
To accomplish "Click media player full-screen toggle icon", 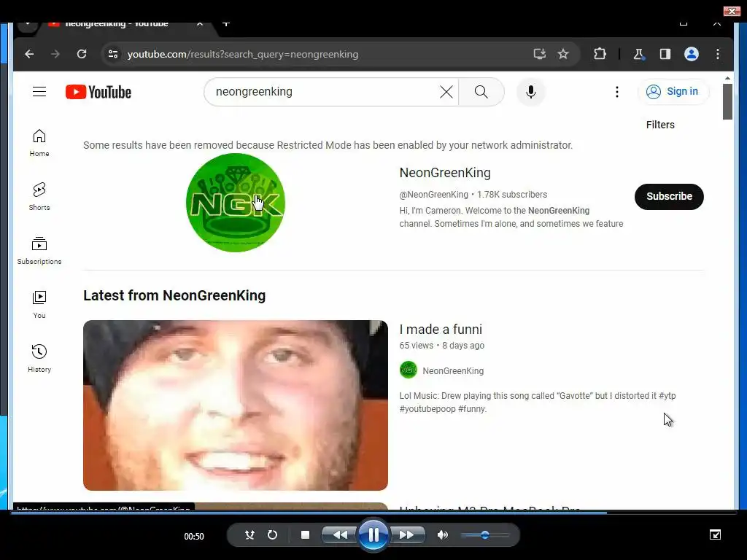I will point(715,534).
